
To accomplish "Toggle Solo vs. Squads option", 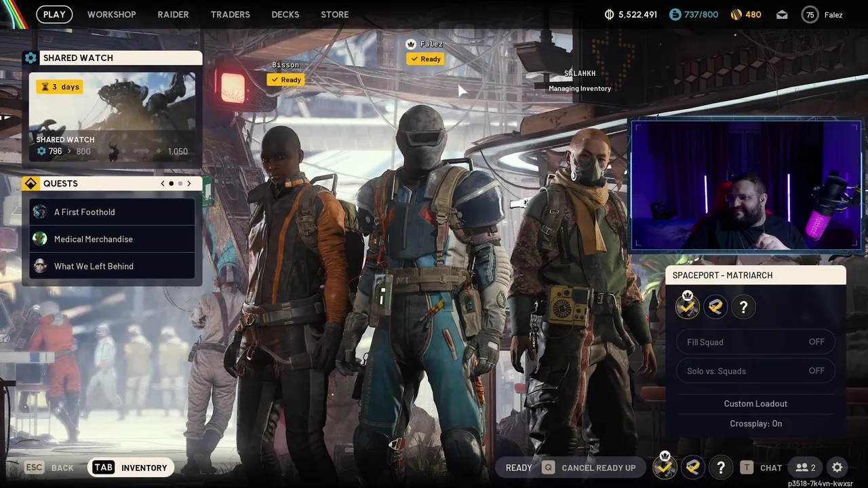I will [755, 371].
